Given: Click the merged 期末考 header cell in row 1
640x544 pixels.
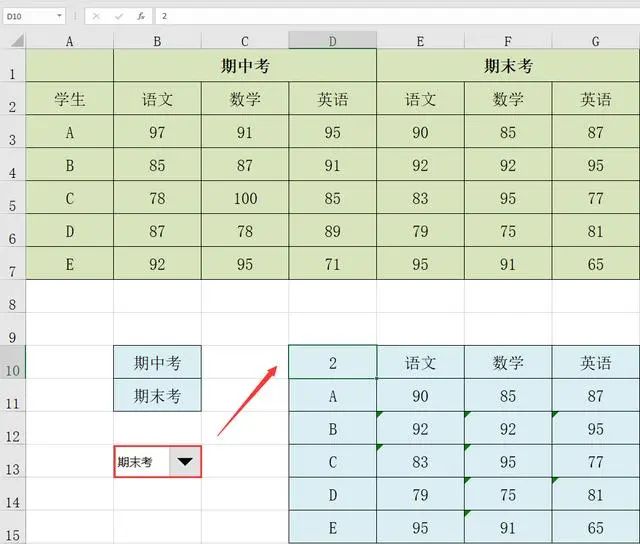Looking at the screenshot, I should 508,65.
